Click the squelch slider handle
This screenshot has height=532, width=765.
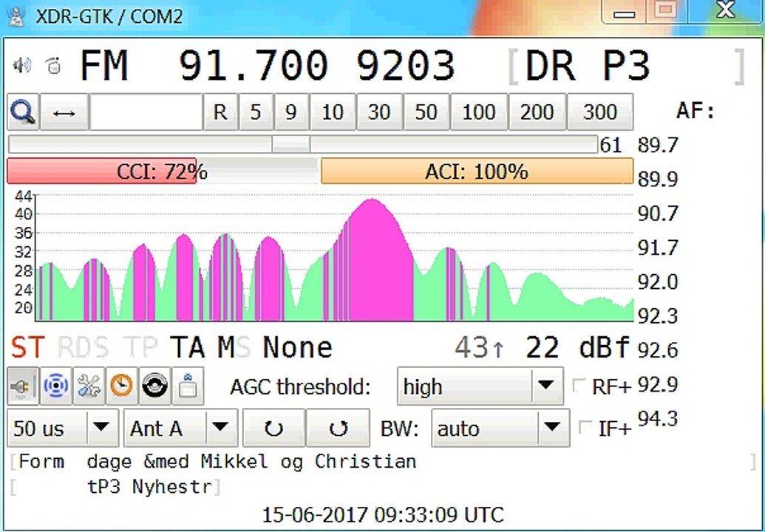pyautogui.click(x=290, y=144)
